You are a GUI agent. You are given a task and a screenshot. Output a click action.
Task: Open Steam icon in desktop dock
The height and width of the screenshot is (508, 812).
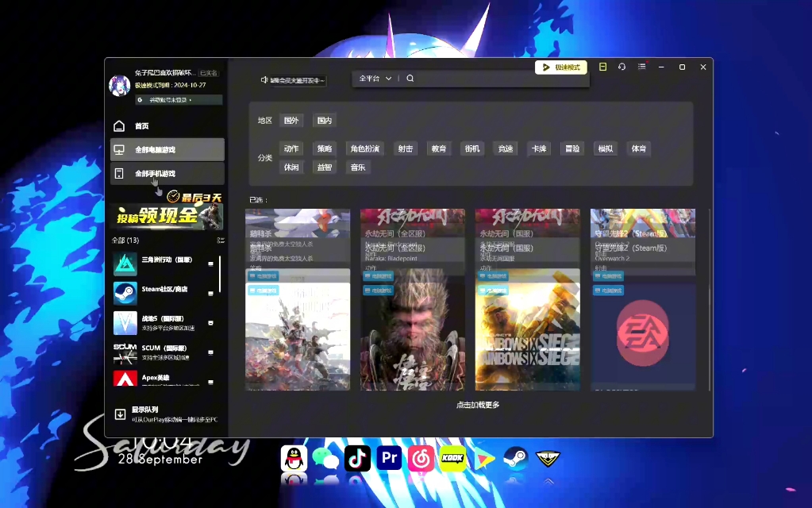516,458
